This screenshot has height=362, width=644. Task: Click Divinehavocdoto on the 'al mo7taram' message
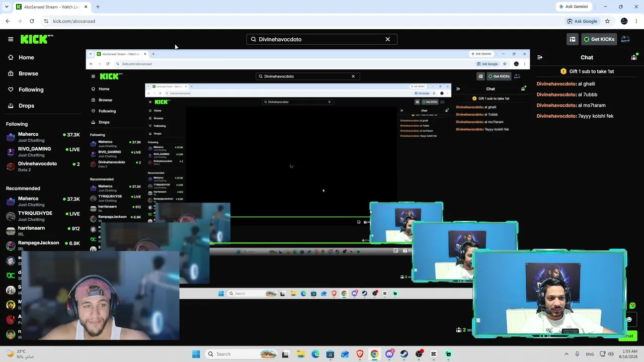pos(556,105)
